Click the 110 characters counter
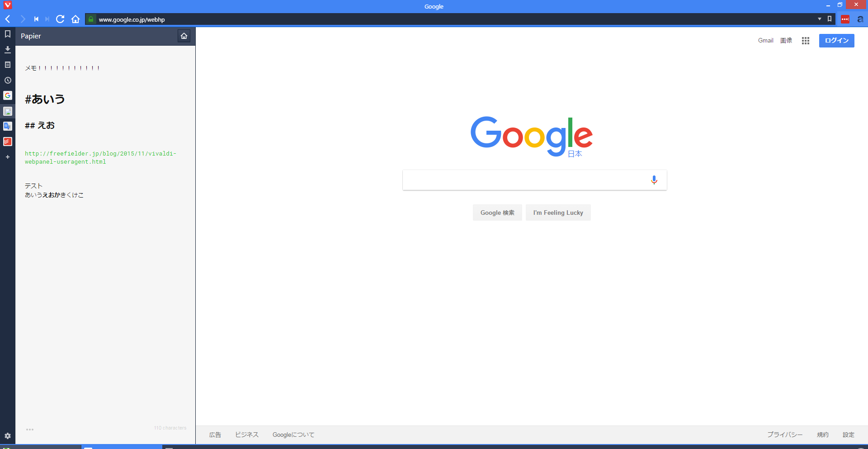 [x=170, y=428]
